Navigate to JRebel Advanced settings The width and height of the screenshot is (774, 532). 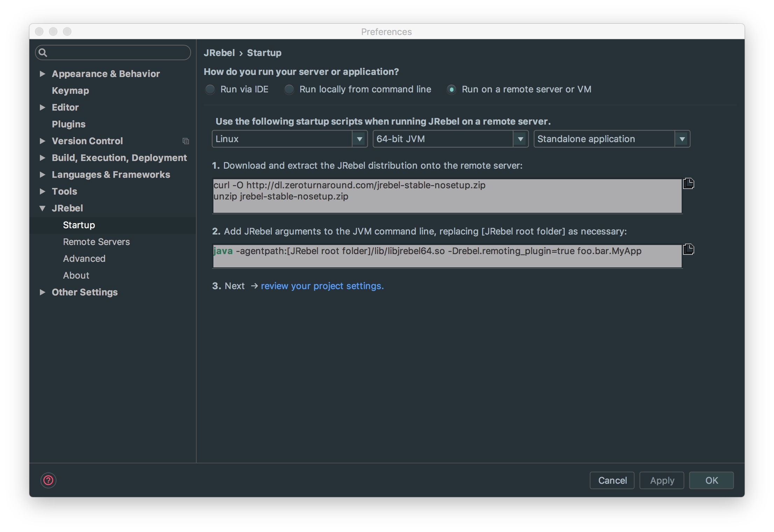coord(84,258)
